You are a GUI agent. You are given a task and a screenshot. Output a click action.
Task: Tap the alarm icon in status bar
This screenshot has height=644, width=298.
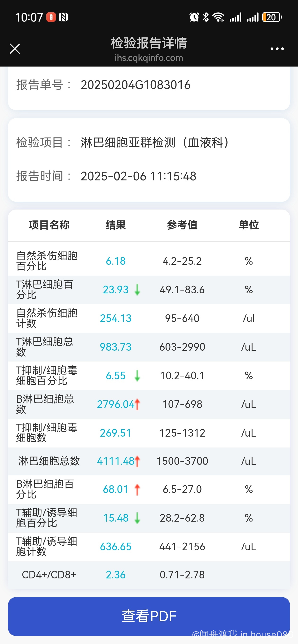(x=194, y=17)
